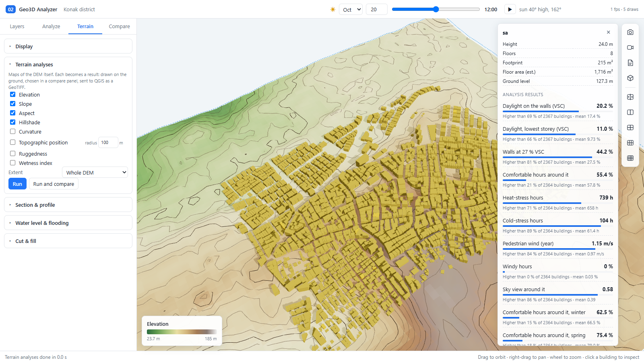Switch to eight-panel grid layout icon
This screenshot has height=362, width=644.
point(630,158)
